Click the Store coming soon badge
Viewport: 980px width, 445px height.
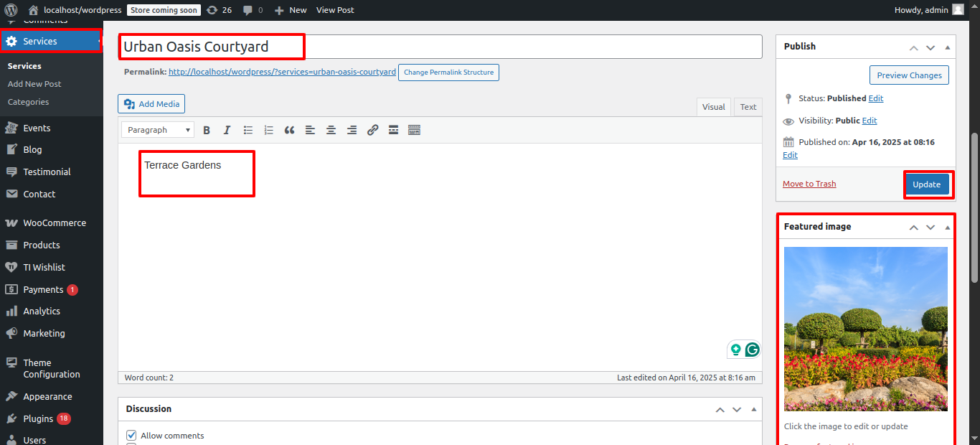click(164, 10)
